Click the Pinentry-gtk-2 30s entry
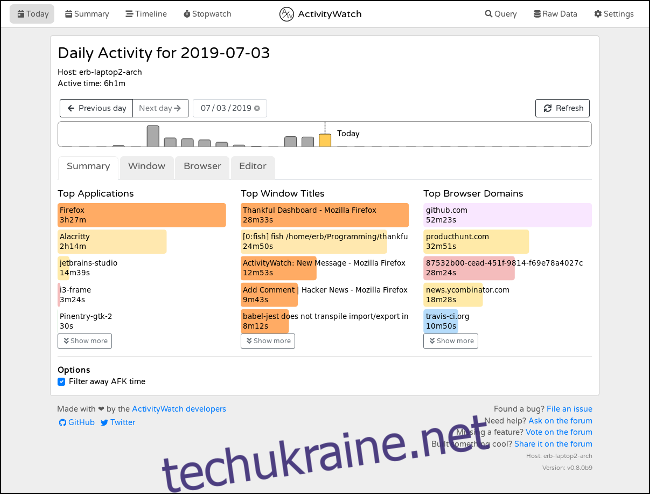The image size is (650, 494). tap(85, 321)
